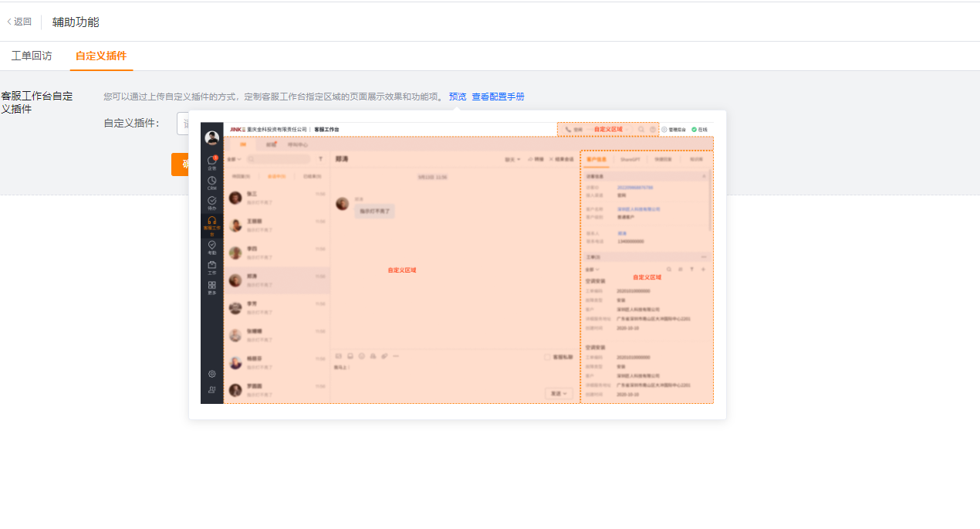The height and width of the screenshot is (529, 980).
Task: Focus the 自定义插件 input field
Action: pos(183,124)
